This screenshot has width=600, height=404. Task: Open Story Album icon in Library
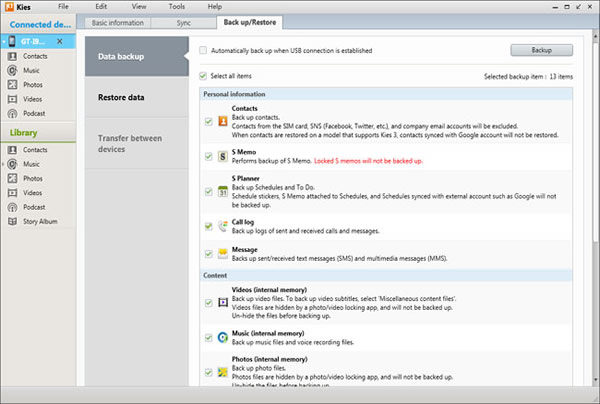(14, 220)
